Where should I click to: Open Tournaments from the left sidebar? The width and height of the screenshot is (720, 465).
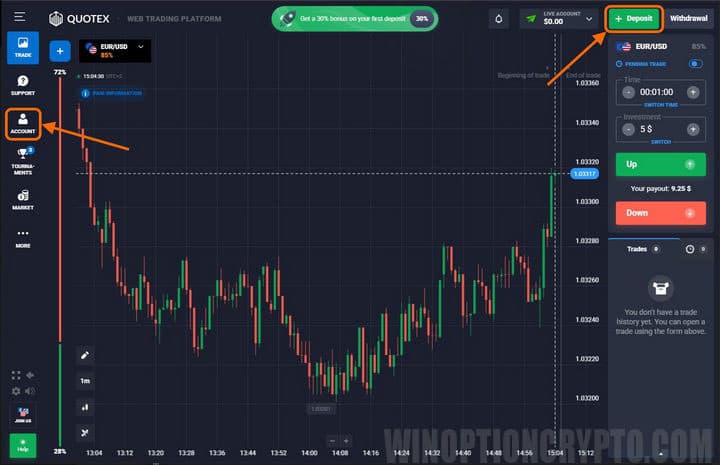[22, 160]
